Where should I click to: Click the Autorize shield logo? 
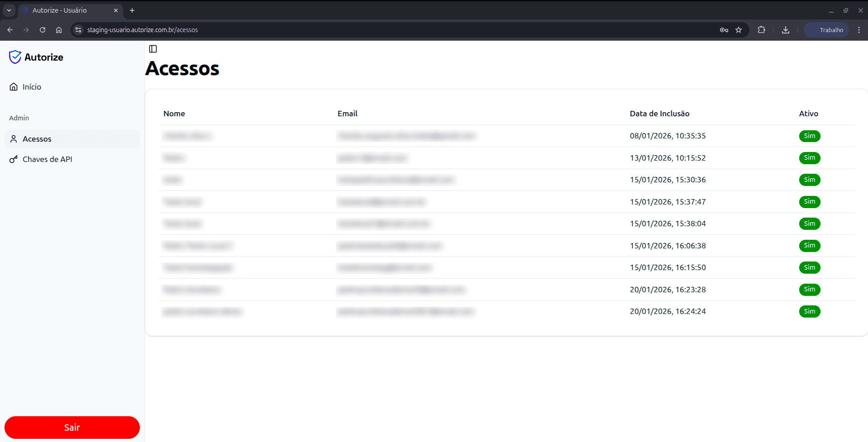15,57
